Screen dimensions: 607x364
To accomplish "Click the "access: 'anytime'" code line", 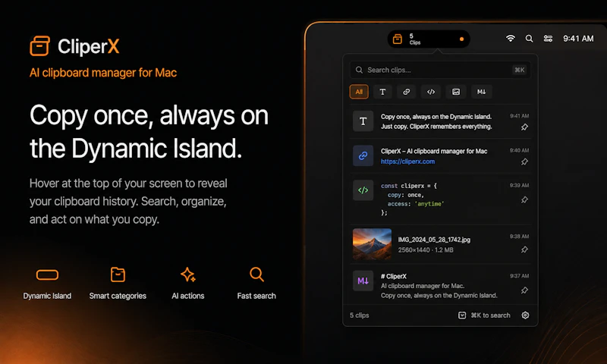I will point(416,204).
